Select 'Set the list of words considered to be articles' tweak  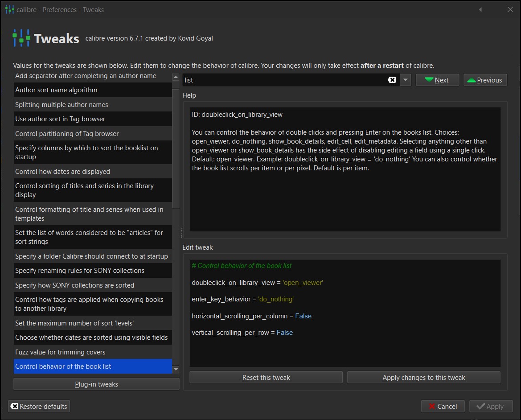pyautogui.click(x=93, y=237)
